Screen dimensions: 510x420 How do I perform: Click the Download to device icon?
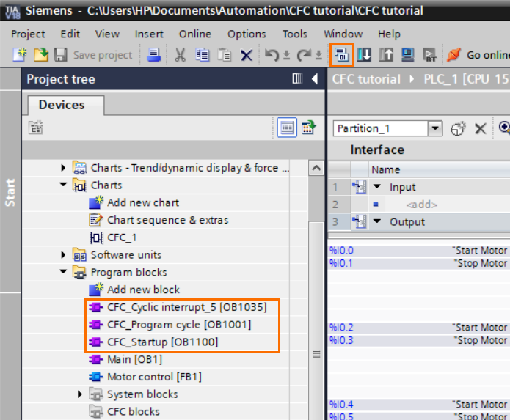[364, 55]
